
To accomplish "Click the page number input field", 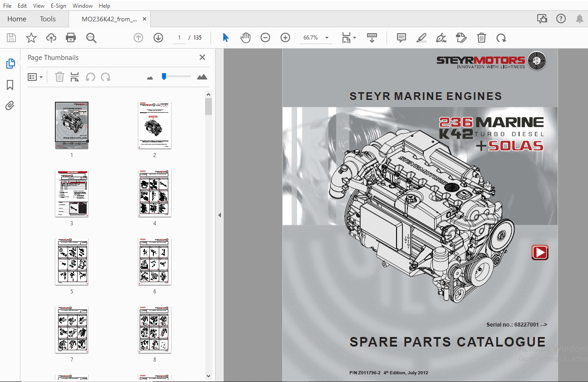I will coord(179,38).
